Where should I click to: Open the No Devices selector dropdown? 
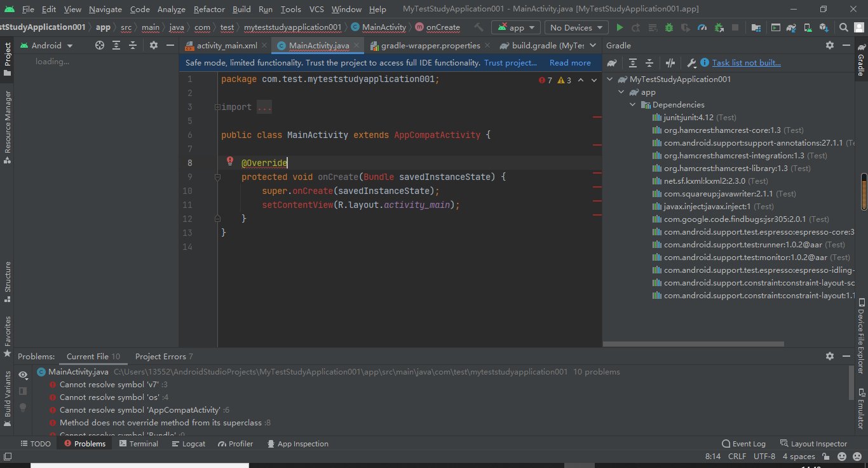(x=576, y=27)
